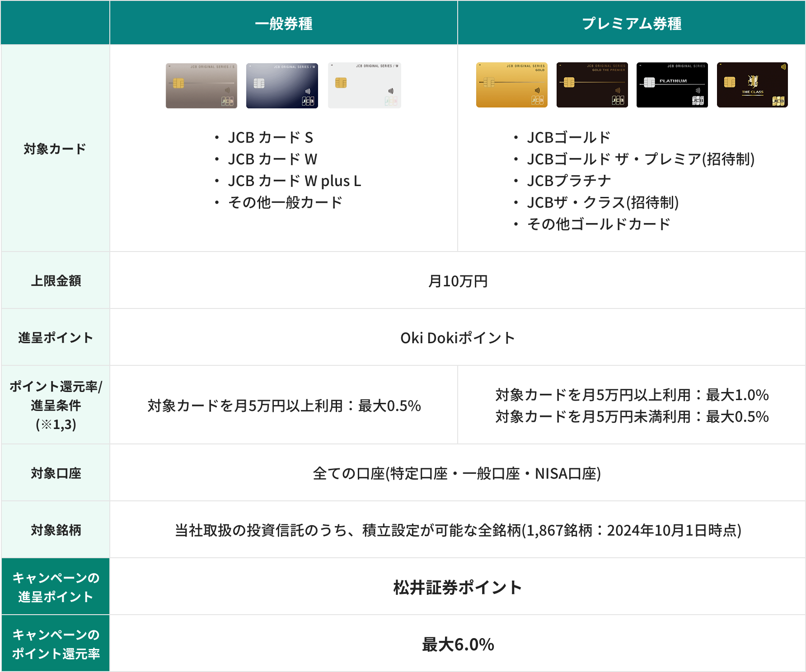Click the 一般券種 最大0.5% condition text

pyautogui.click(x=284, y=406)
